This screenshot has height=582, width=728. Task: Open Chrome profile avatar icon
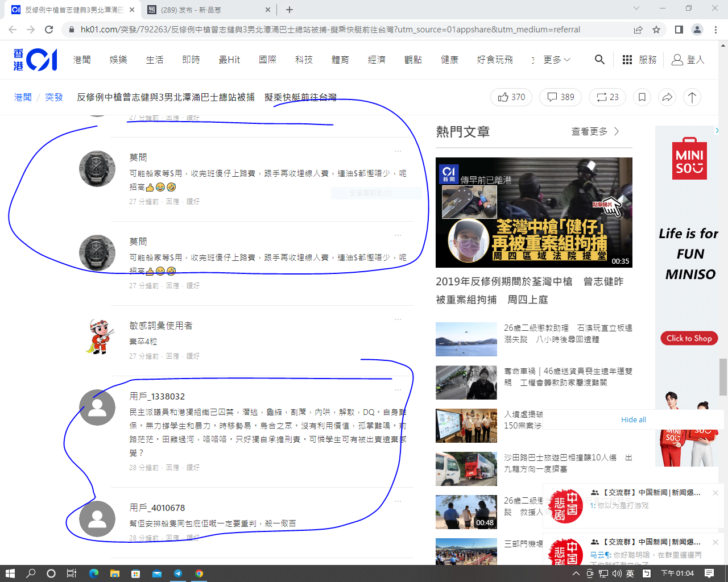(x=697, y=30)
